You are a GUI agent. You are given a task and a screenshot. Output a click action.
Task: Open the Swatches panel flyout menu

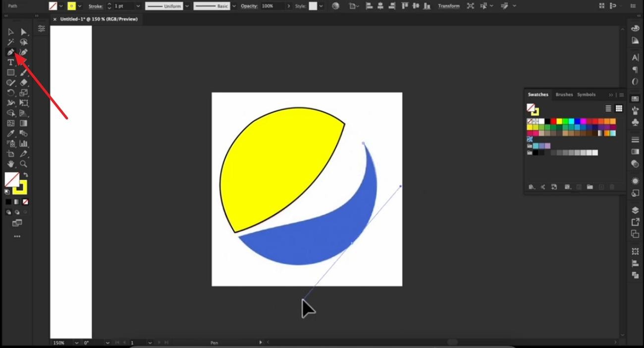click(622, 95)
